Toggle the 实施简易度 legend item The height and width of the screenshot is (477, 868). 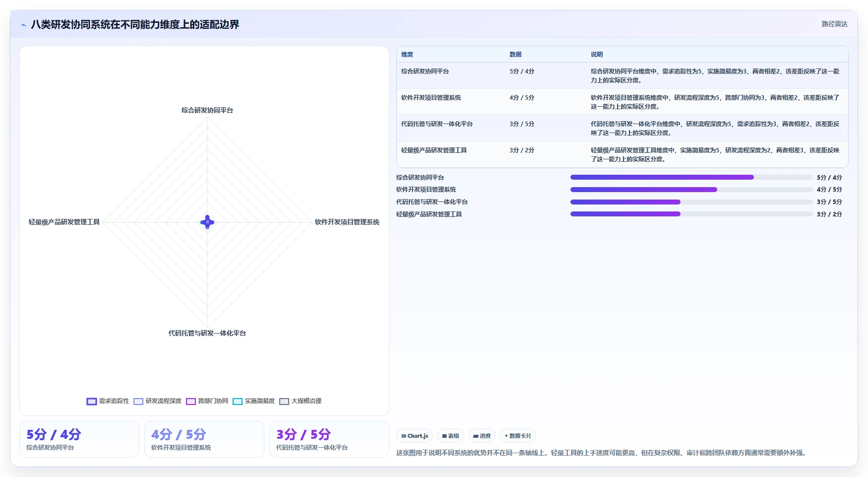click(x=253, y=401)
